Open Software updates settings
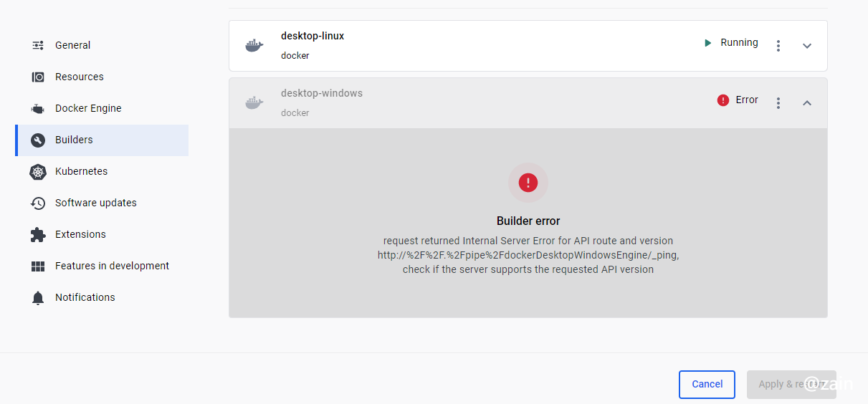This screenshot has width=868, height=404. pyautogui.click(x=102, y=203)
